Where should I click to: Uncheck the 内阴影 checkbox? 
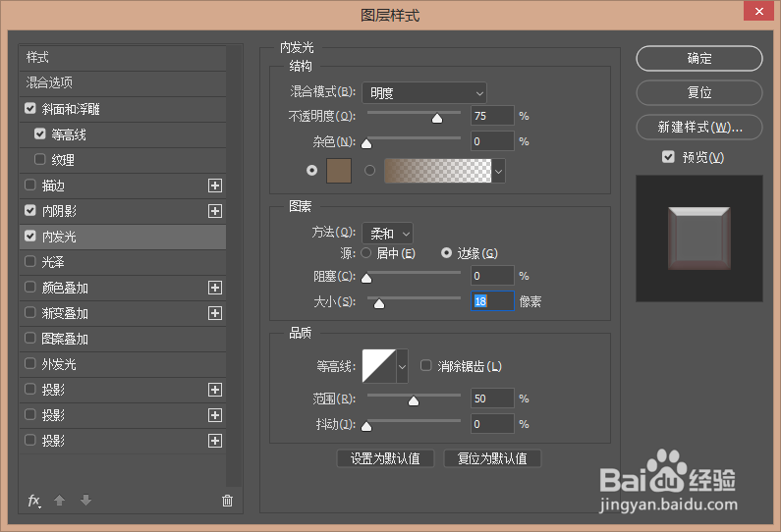pyautogui.click(x=30, y=210)
